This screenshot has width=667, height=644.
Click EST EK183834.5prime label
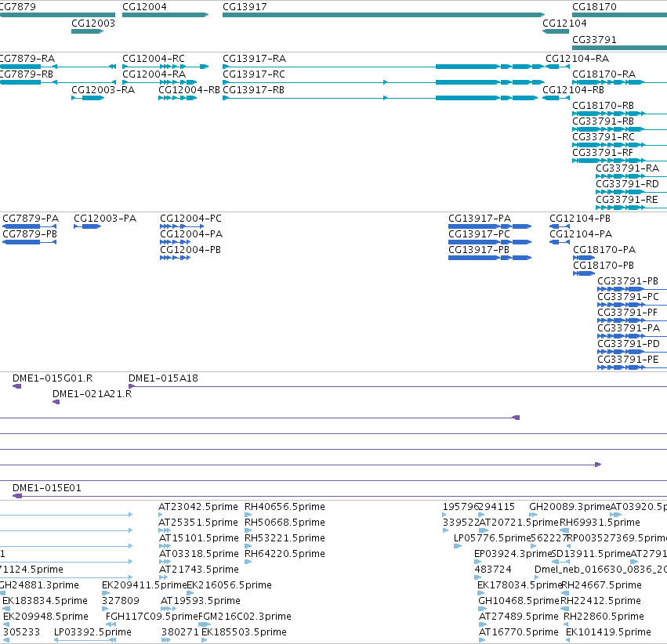click(45, 601)
